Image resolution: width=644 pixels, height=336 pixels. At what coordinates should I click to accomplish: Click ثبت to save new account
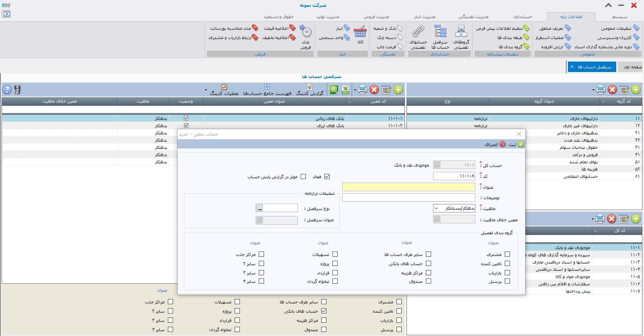point(516,144)
